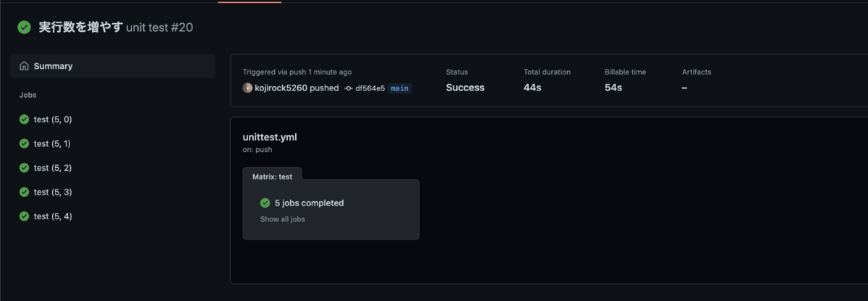Click the unittest.yml workflow file name
Image resolution: width=868 pixels, height=301 pixels.
(270, 137)
